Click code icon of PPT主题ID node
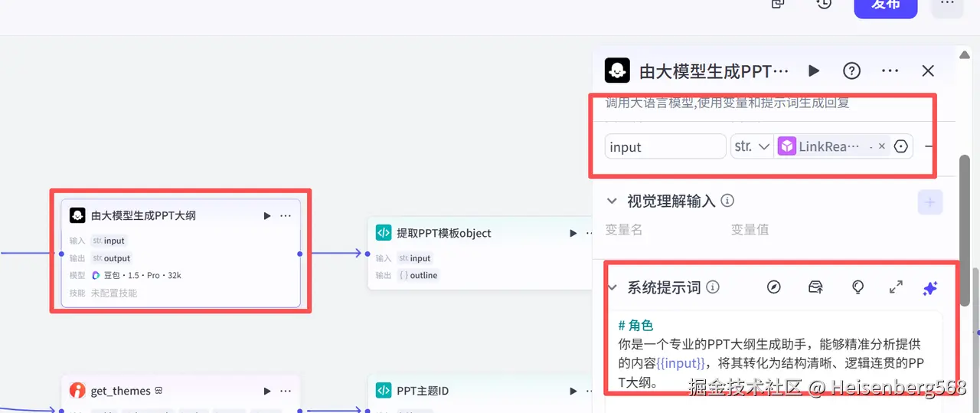Viewport: 980px width, 413px height. (383, 391)
